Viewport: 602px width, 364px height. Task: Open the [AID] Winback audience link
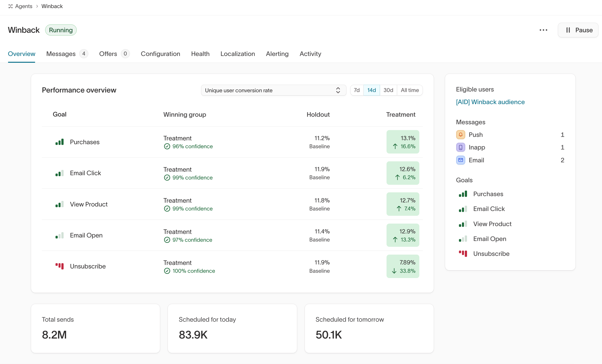[490, 102]
